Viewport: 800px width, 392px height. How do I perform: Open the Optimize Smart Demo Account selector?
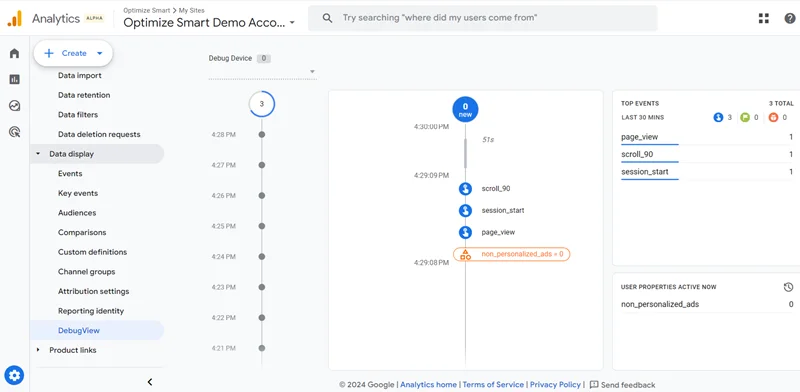tap(209, 22)
